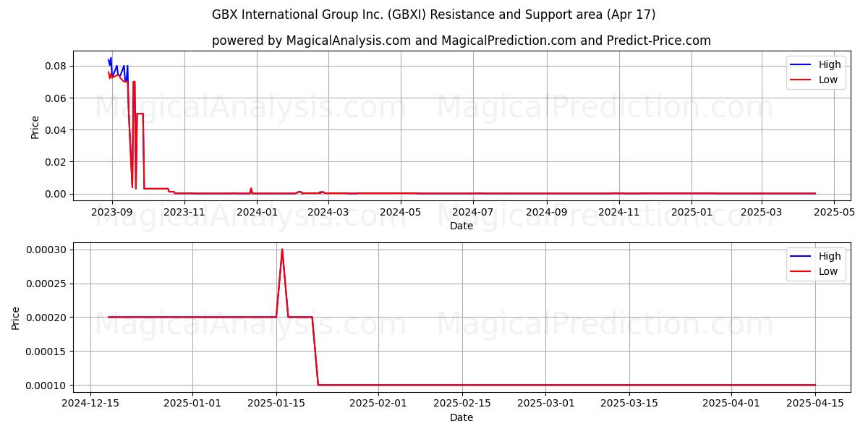
Task: Click the chart title mentioning GBXI
Action: click(433, 14)
